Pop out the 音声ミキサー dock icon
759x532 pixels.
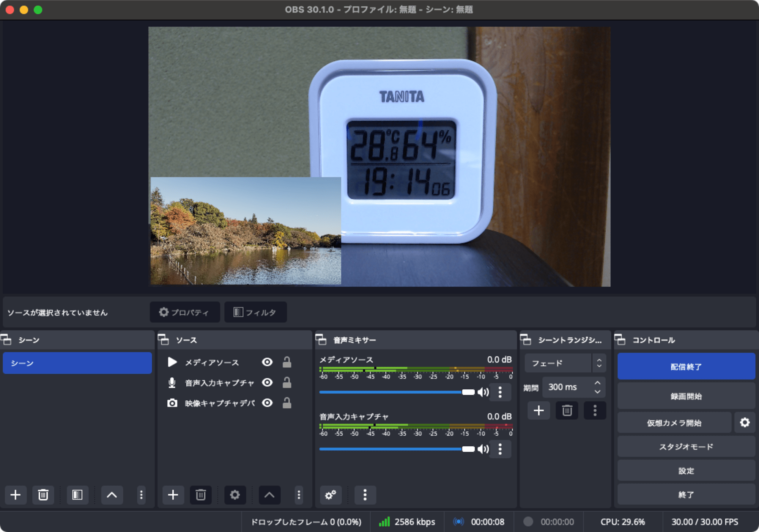321,340
